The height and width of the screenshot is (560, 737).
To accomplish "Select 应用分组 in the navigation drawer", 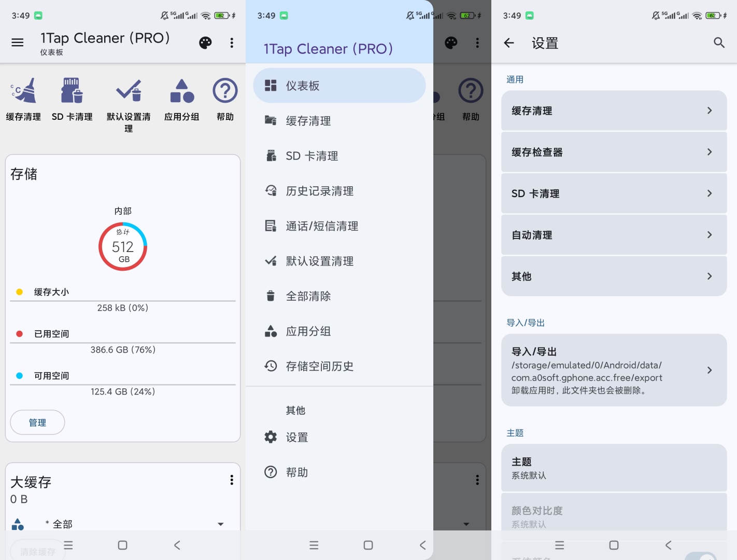I will (x=339, y=331).
